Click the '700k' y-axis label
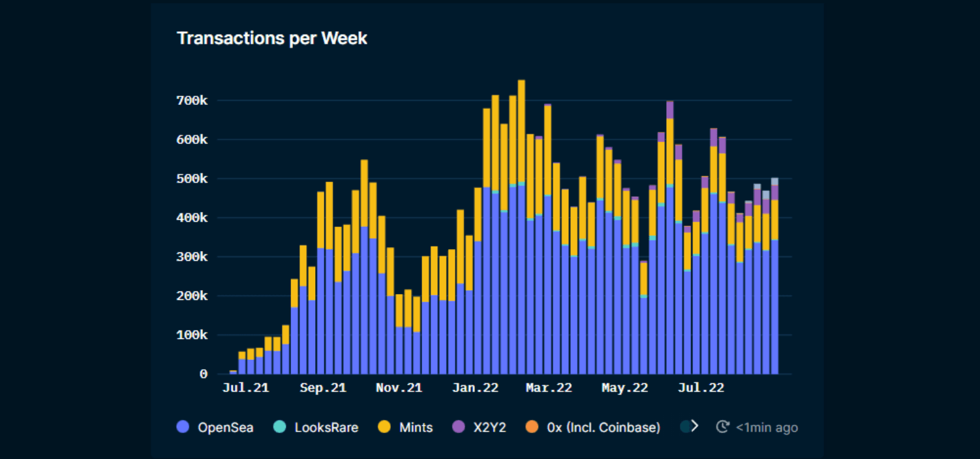Viewport: 980px width, 459px height. (192, 100)
